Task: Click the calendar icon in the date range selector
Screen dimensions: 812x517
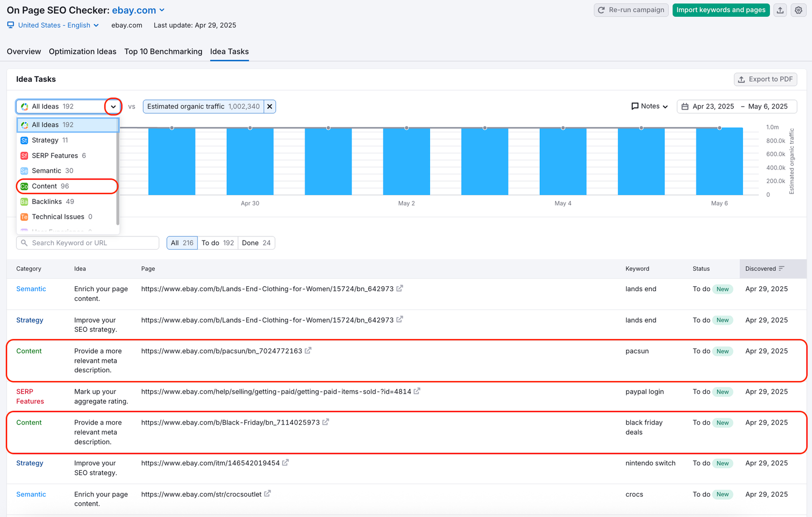Action: [x=685, y=106]
